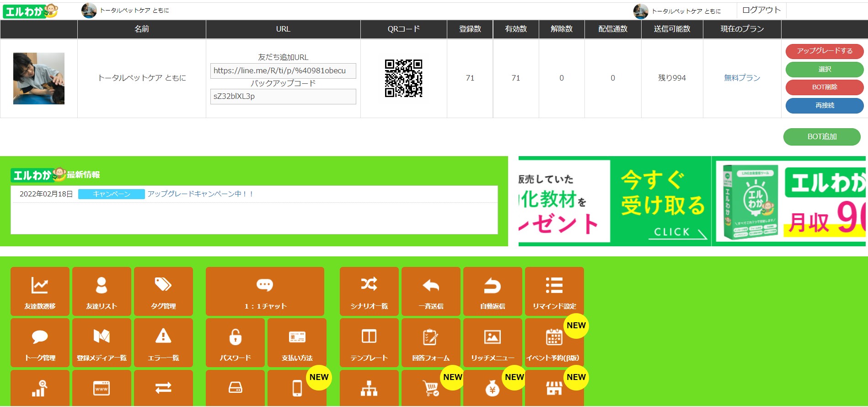Open the エラー一覧 error list tile
The width and height of the screenshot is (868, 407).
click(163, 342)
